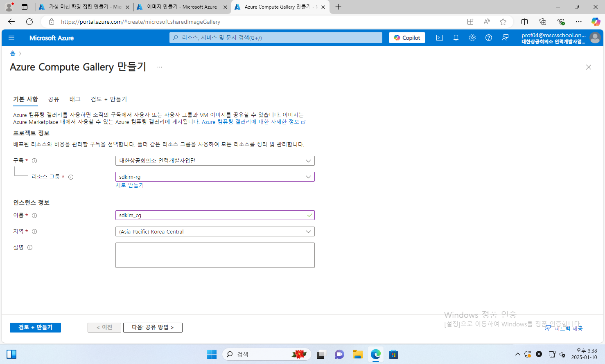This screenshot has height=364, width=605.
Task: Open the Windows Start menu
Action: pos(212,354)
